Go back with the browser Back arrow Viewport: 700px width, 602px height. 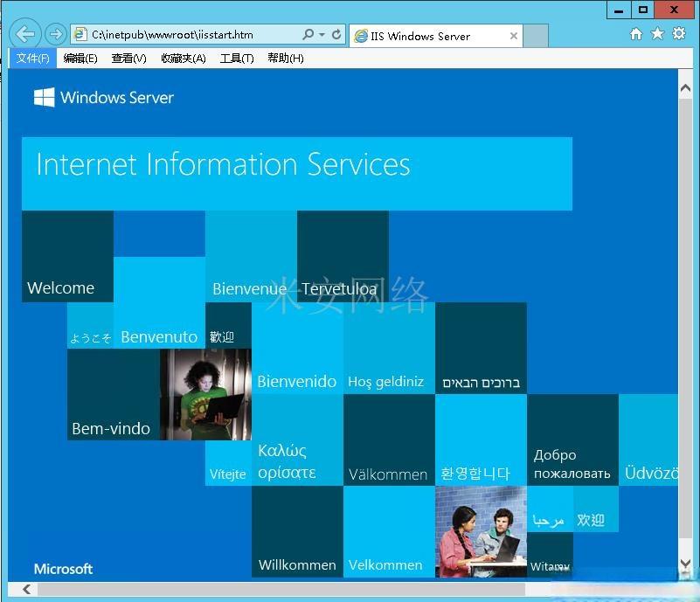pyautogui.click(x=24, y=34)
